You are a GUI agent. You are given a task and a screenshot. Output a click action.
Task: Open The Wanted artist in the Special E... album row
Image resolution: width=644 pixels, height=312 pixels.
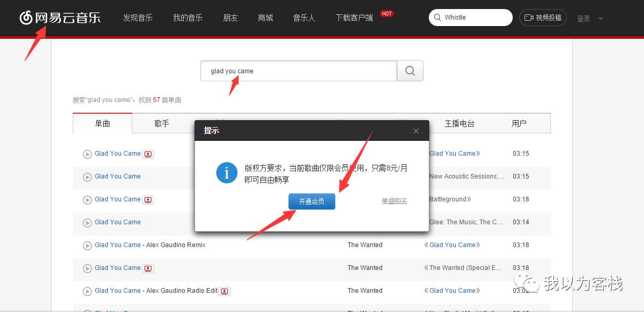pyautogui.click(x=365, y=268)
